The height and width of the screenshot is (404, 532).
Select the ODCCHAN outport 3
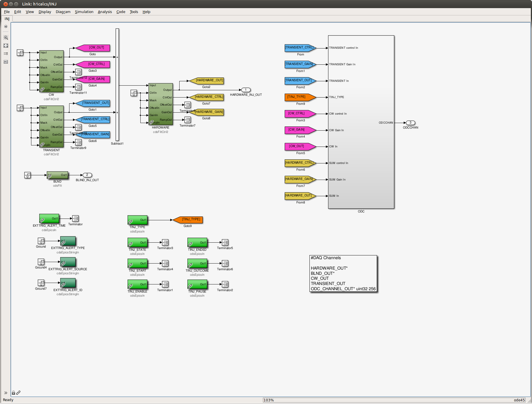pyautogui.click(x=411, y=123)
